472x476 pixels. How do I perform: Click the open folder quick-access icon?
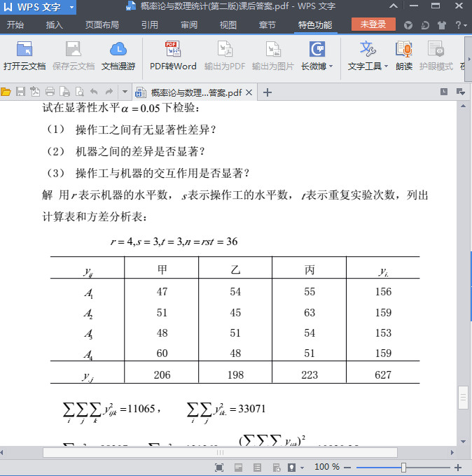point(6,92)
